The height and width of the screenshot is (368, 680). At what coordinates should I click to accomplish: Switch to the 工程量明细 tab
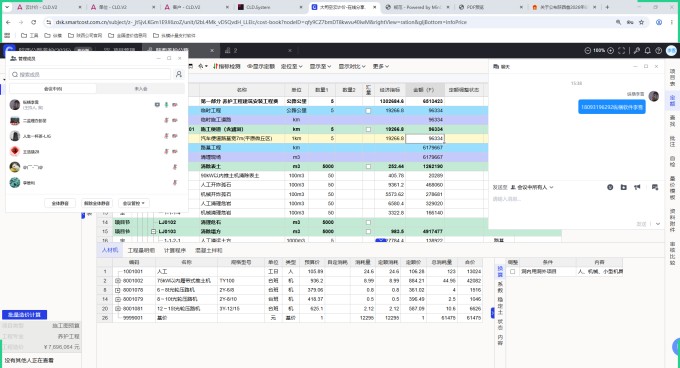[141, 251]
